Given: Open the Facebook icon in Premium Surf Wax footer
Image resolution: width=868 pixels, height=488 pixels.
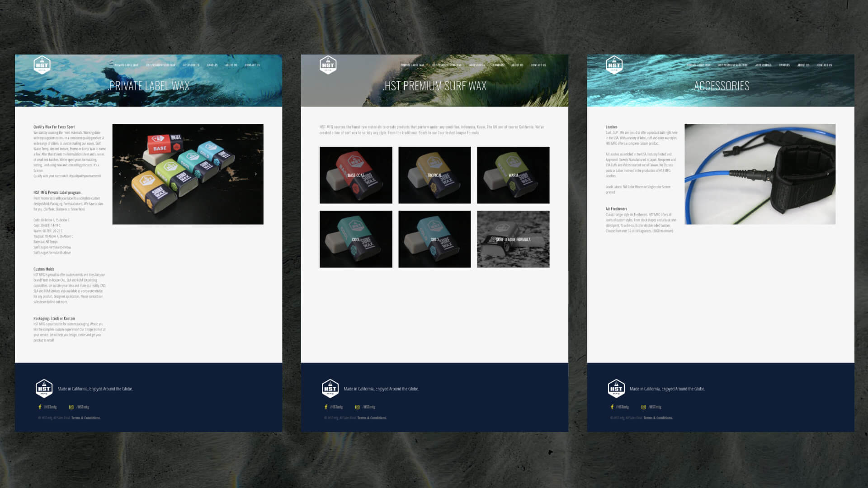Looking at the screenshot, I should tap(326, 407).
